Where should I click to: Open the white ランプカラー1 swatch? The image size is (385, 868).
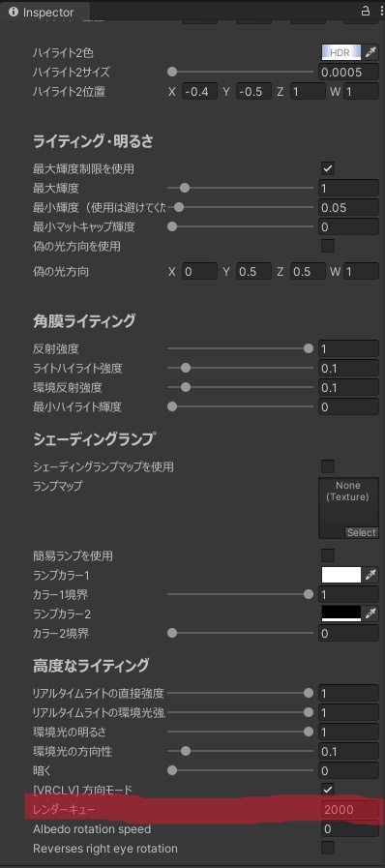tap(341, 575)
